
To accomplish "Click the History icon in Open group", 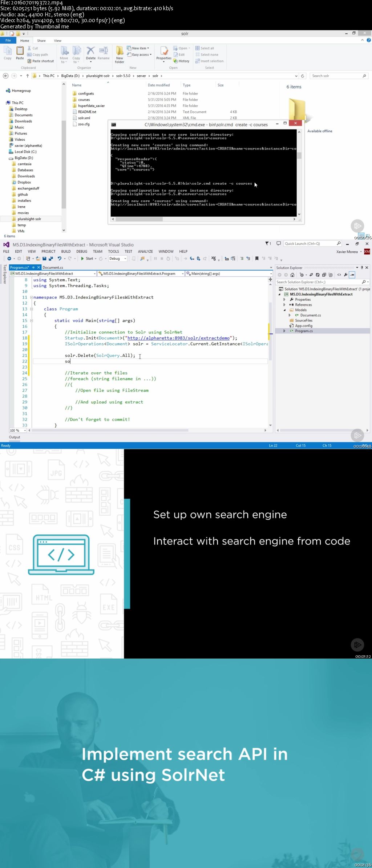I will 175,61.
